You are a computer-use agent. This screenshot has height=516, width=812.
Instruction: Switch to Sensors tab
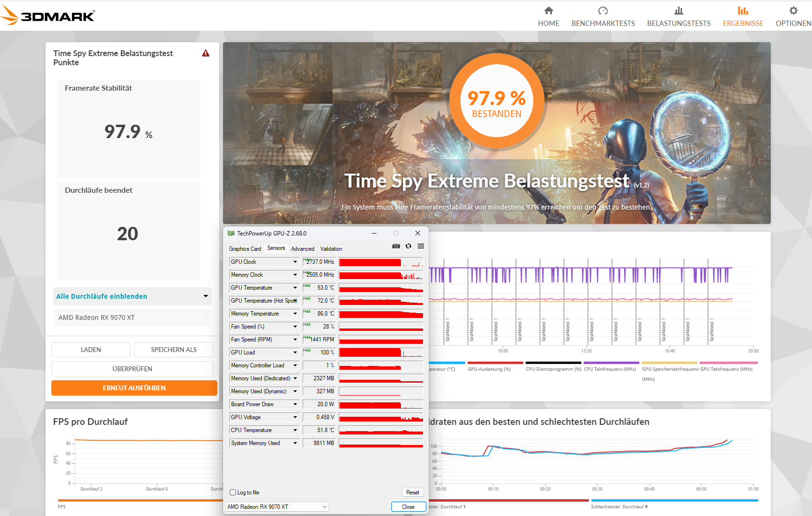(276, 248)
